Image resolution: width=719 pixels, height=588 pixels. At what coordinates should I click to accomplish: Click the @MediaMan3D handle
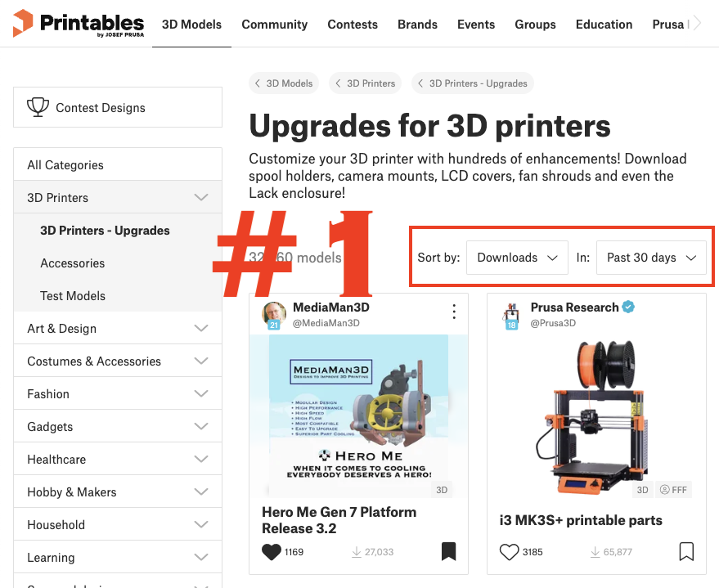tap(326, 323)
